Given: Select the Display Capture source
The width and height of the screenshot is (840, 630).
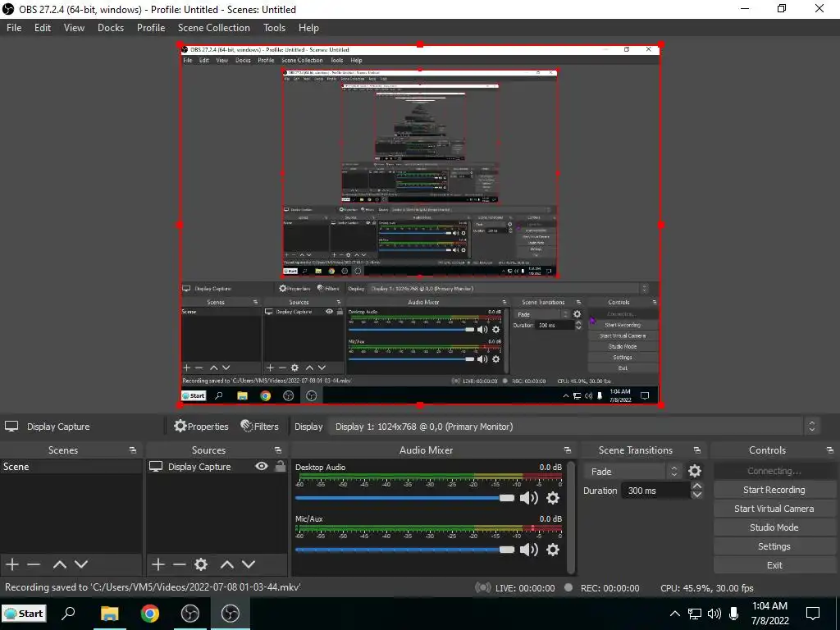Looking at the screenshot, I should (199, 467).
